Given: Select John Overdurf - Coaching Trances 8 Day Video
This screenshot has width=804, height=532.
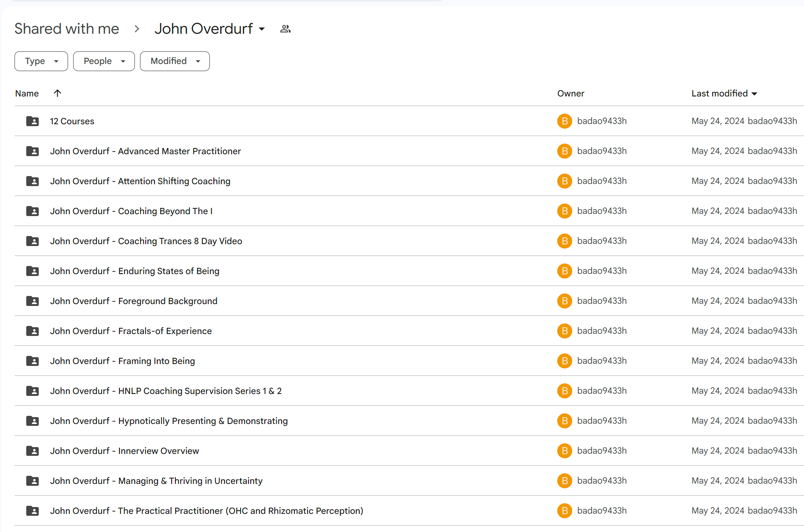Looking at the screenshot, I should (x=146, y=241).
